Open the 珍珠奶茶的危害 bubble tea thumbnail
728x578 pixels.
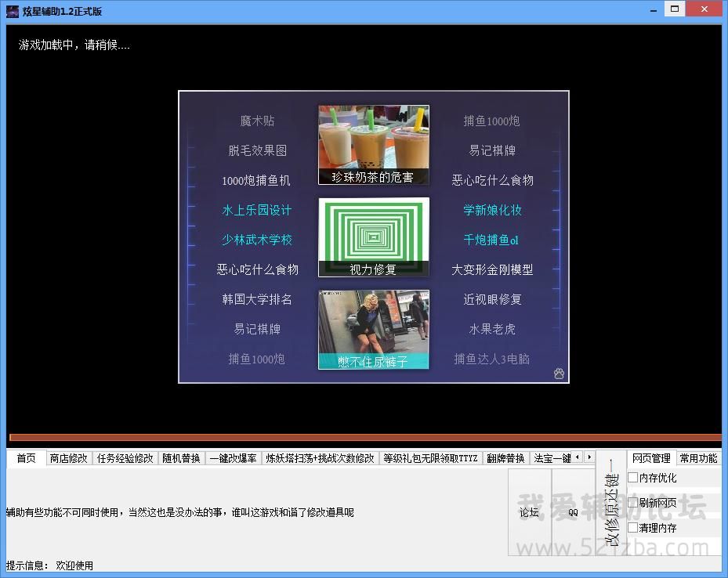pyautogui.click(x=374, y=145)
